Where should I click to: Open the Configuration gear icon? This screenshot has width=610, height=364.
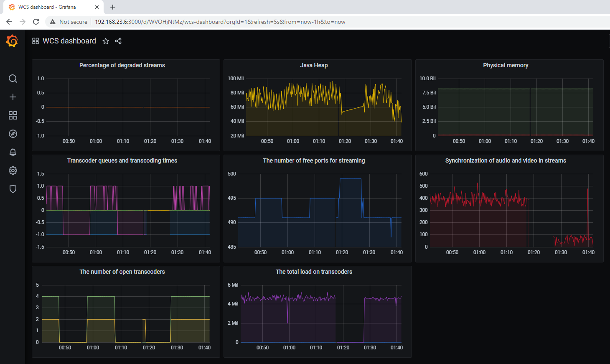tap(13, 171)
